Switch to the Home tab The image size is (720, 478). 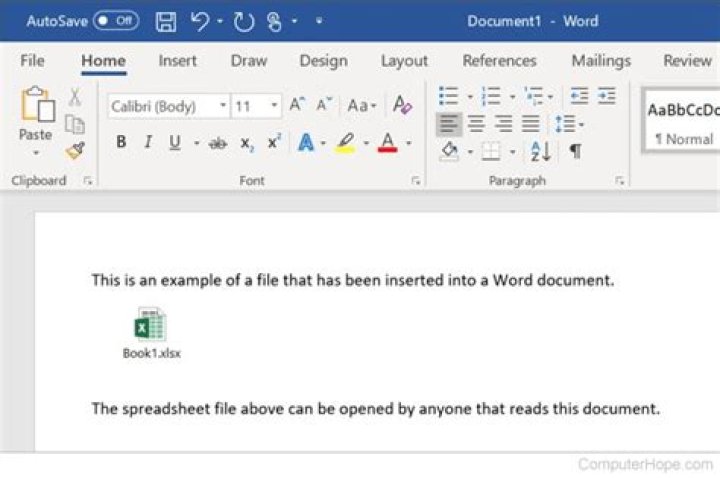(x=103, y=61)
